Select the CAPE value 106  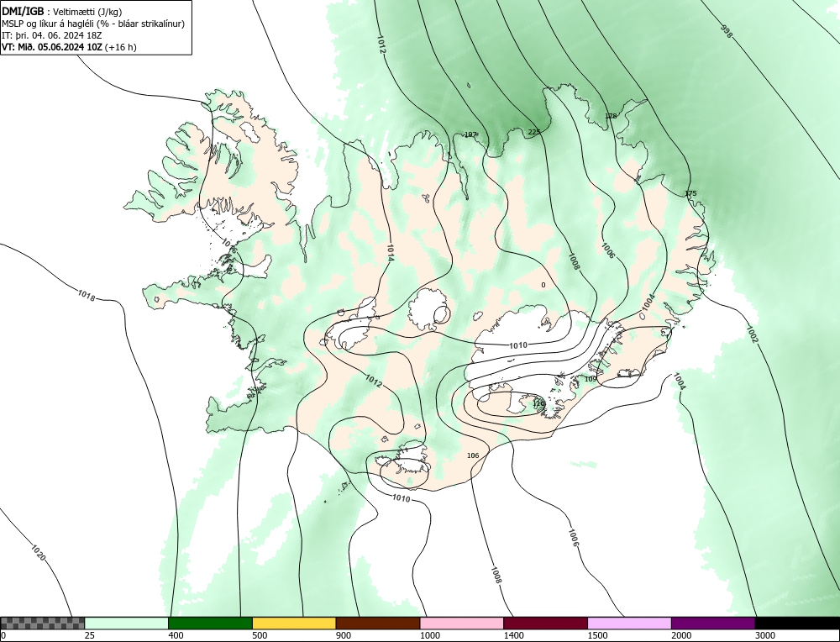pos(472,455)
